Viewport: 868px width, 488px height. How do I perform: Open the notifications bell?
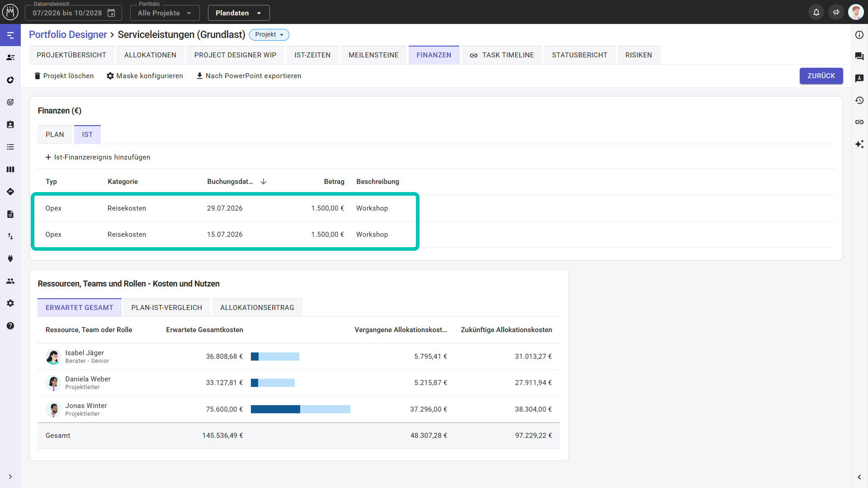point(816,12)
